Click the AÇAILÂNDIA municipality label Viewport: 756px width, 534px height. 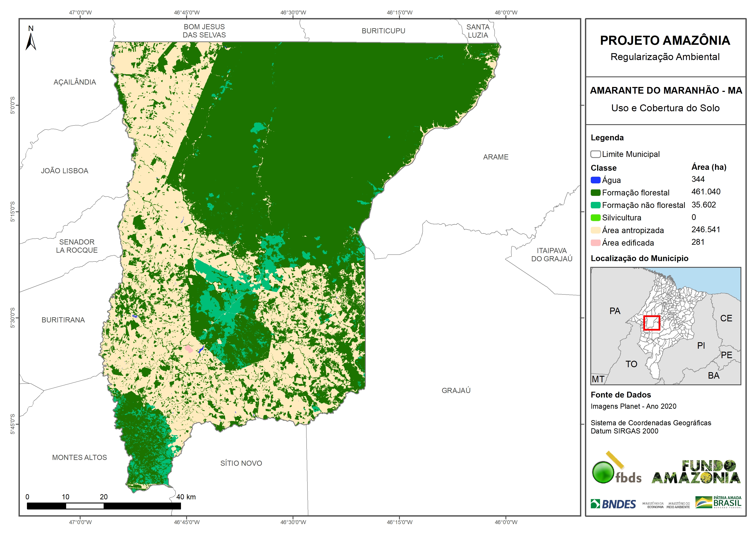pyautogui.click(x=75, y=82)
